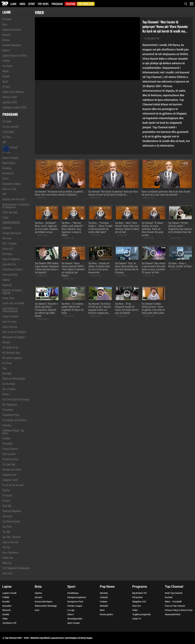This screenshot has height=644, width=195.
Task: Open the search magnifier icon
Action: click(186, 4)
